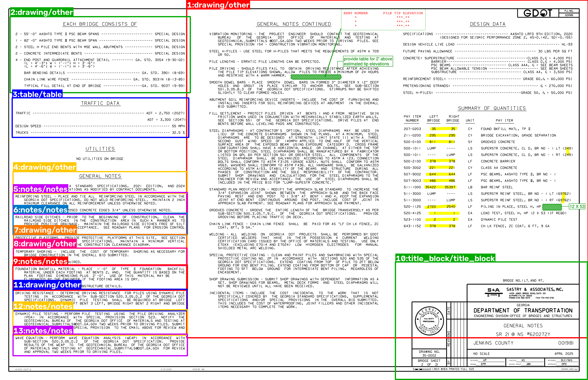
Task: Click the green "provide table for 2' above" comment
Action: click(368, 61)
